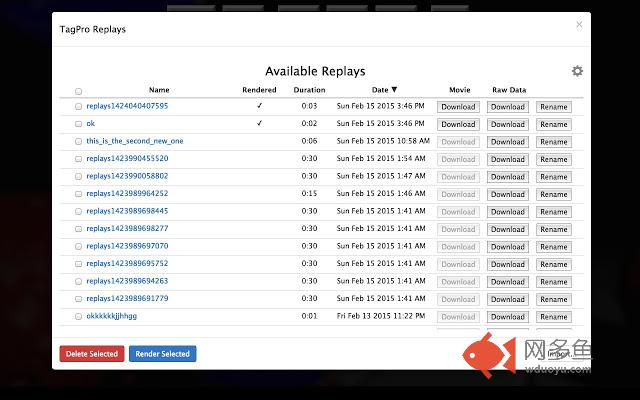Screen dimensions: 640x400
Task: Tick checkbox for this_is_the_second_new_one
Action: point(79,142)
